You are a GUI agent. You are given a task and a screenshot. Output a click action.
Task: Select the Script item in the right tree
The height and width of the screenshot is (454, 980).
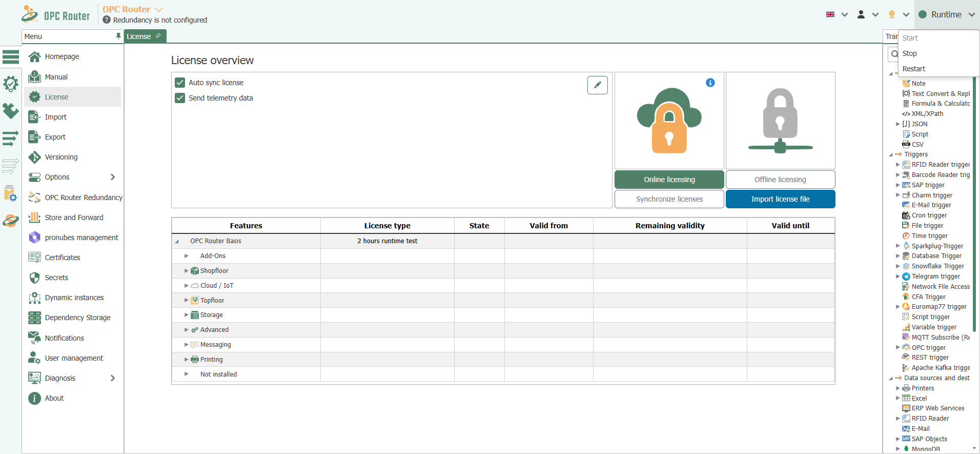920,134
